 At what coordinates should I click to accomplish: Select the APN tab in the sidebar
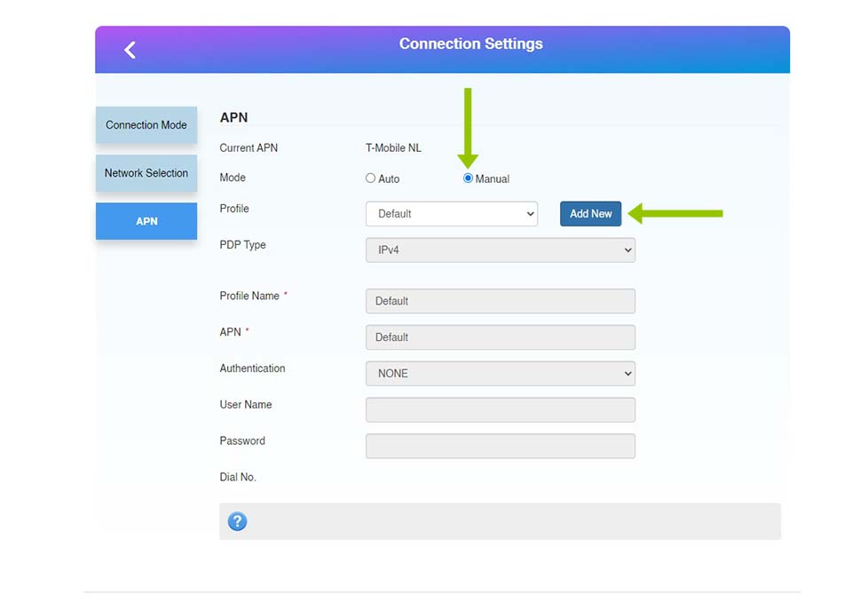click(x=146, y=221)
